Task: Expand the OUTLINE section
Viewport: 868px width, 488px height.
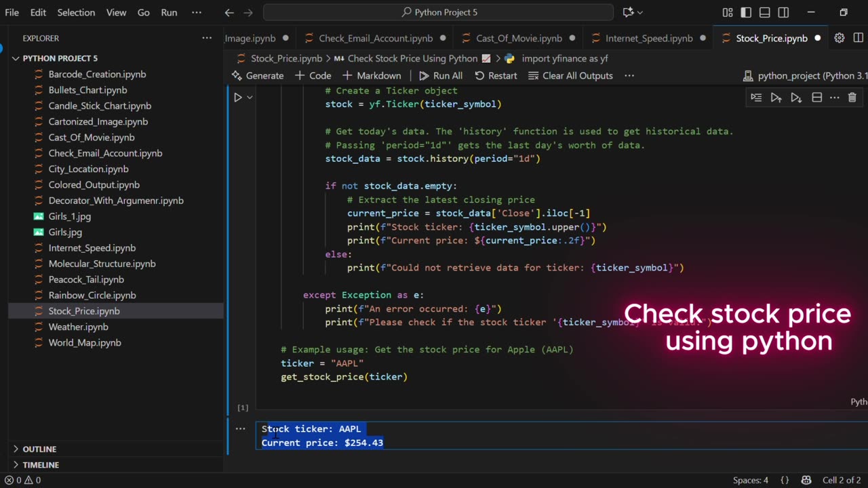Action: pyautogui.click(x=39, y=449)
